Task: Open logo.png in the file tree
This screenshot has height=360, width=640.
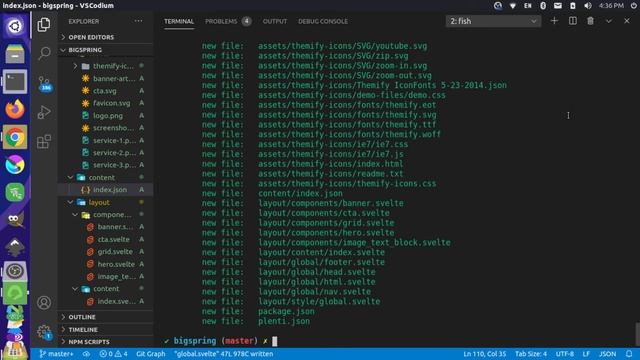Action: click(106, 116)
